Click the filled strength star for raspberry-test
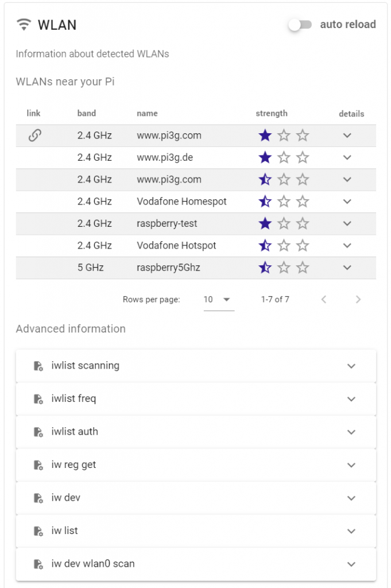This screenshot has width=391, height=588. 265,223
